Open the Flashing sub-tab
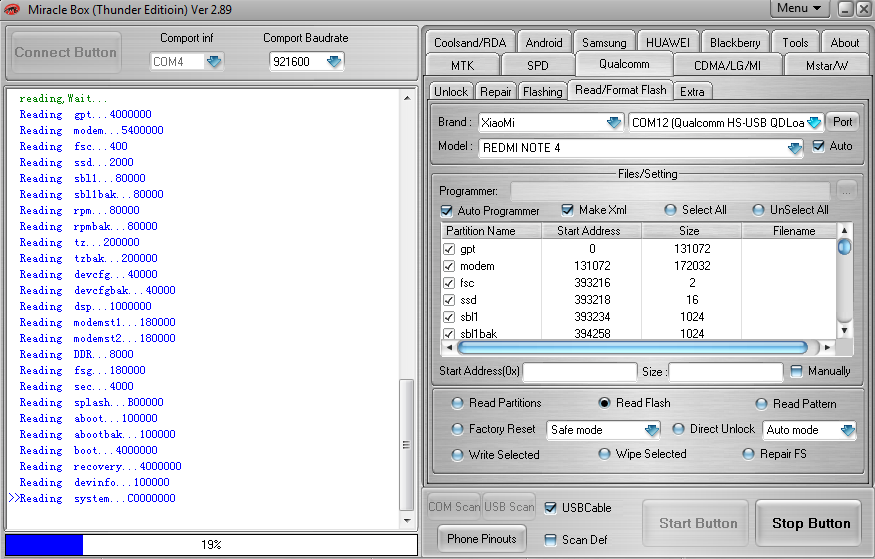 click(542, 91)
